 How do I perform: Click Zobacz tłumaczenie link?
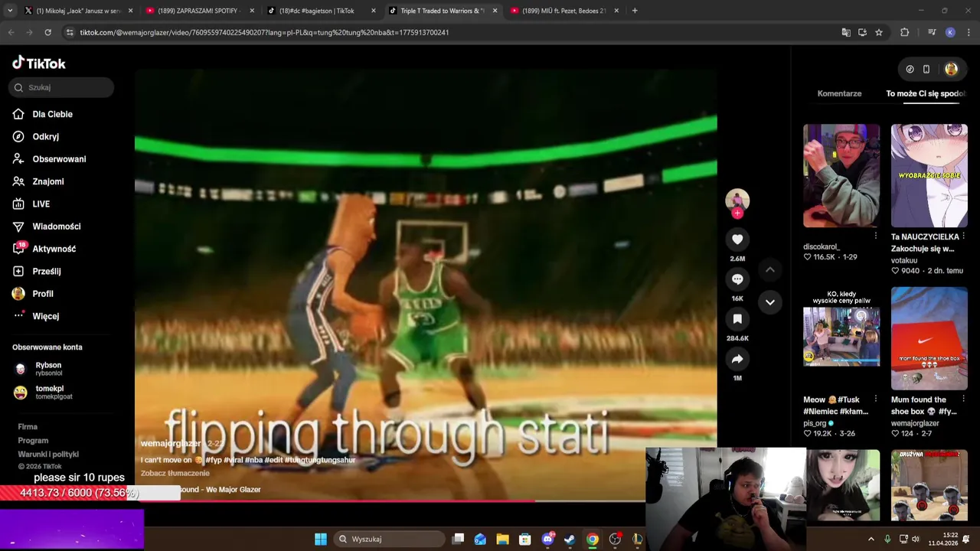coord(175,473)
